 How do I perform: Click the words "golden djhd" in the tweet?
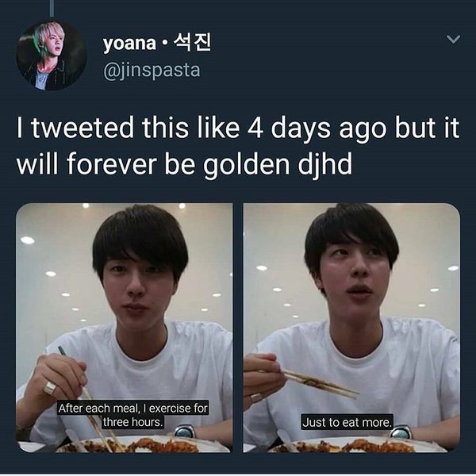[x=278, y=164]
